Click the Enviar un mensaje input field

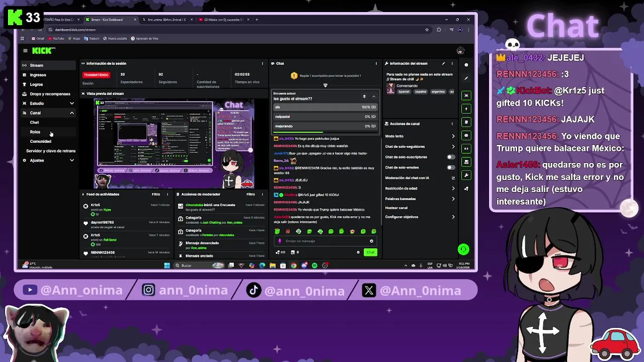[x=325, y=241]
